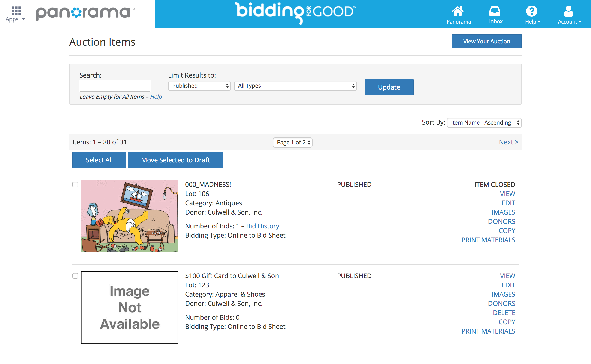The image size is (591, 364).
Task: Click EDIT for 000_MADNESS! item
Action: point(508,203)
